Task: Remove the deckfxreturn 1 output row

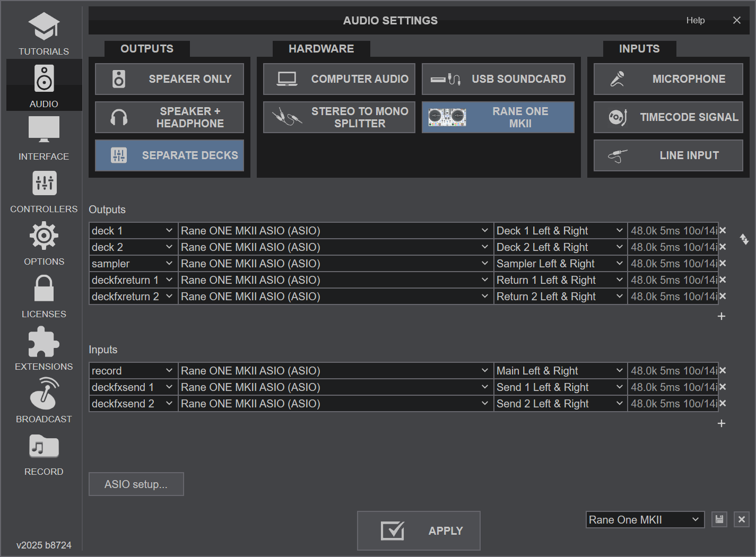Action: coord(723,280)
